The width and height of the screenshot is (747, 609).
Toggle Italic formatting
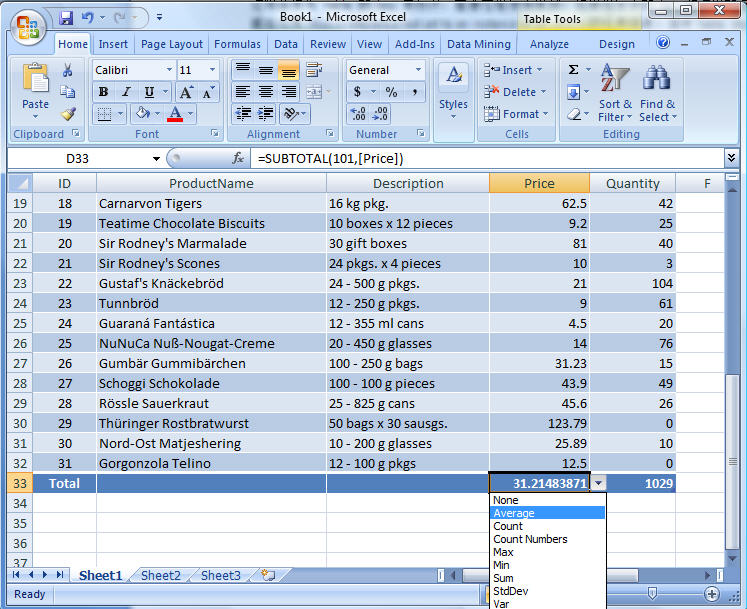pos(126,92)
